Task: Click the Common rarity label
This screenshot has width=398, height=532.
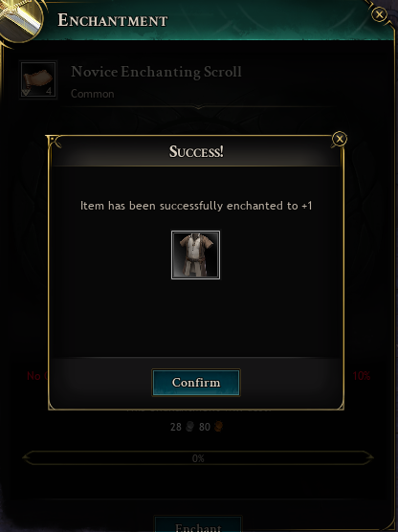Action: pos(92,94)
